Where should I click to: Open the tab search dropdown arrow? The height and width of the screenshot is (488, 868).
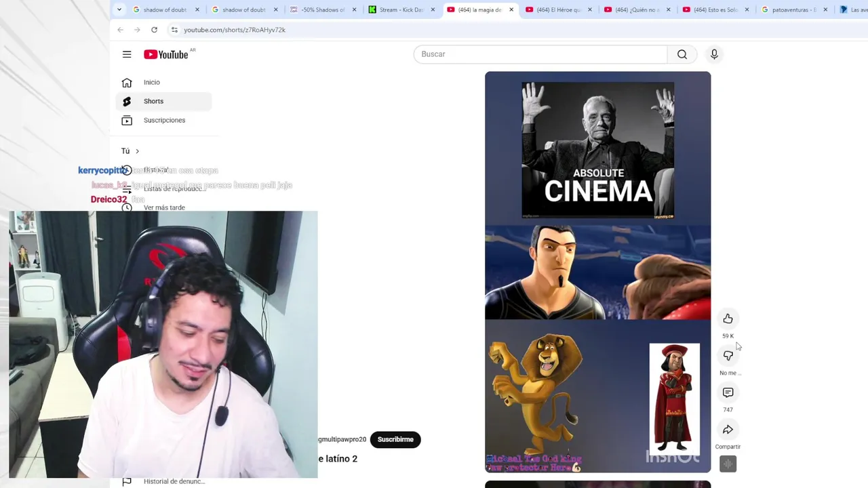pyautogui.click(x=119, y=9)
